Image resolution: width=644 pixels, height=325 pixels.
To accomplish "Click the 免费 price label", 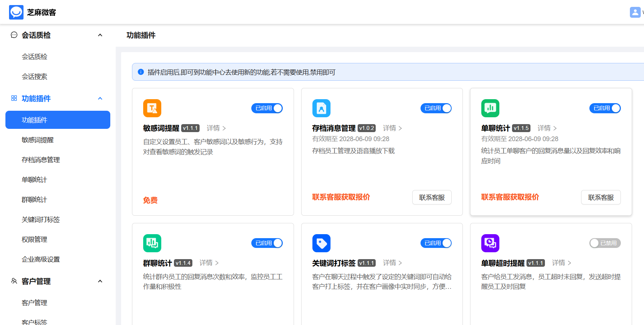I will click(x=150, y=200).
